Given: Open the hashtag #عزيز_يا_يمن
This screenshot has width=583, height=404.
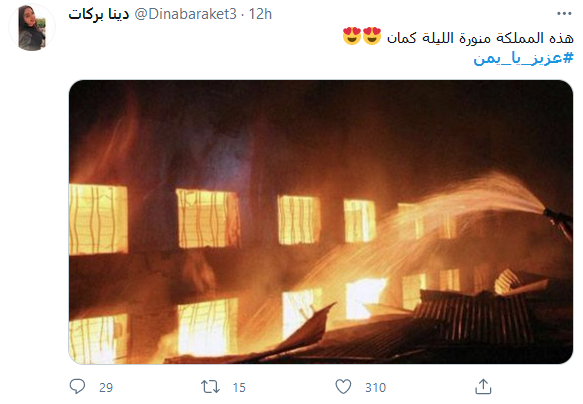Looking at the screenshot, I should 524,58.
